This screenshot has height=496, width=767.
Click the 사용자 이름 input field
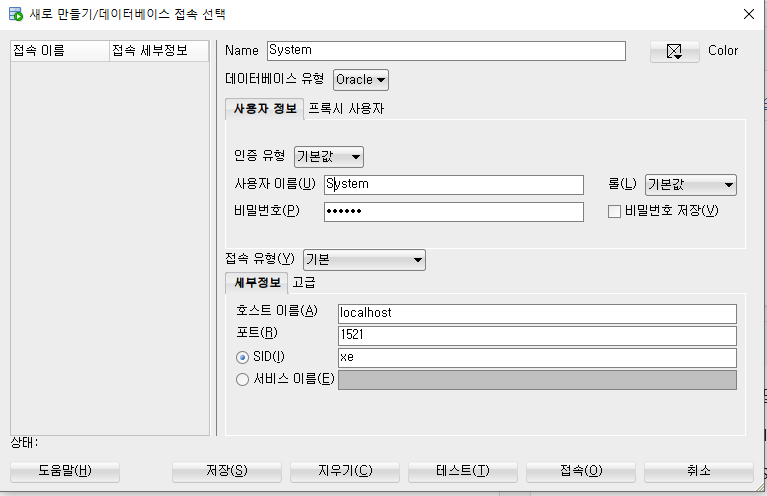453,185
